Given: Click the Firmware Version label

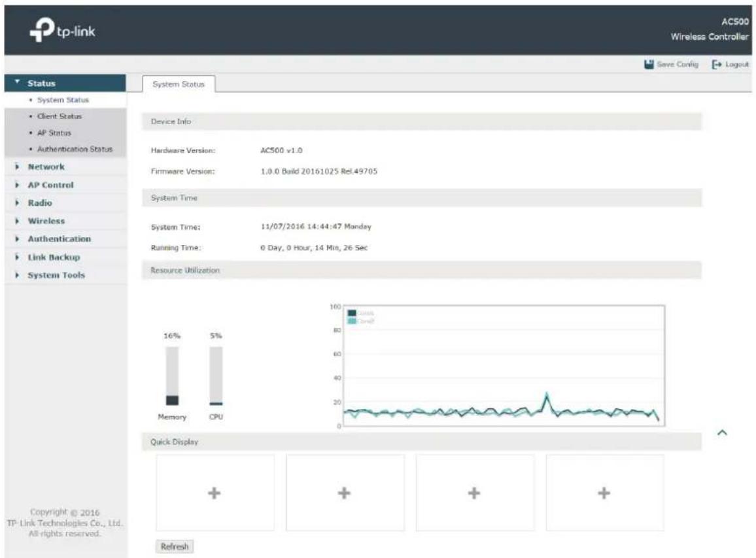Looking at the screenshot, I should tap(182, 171).
